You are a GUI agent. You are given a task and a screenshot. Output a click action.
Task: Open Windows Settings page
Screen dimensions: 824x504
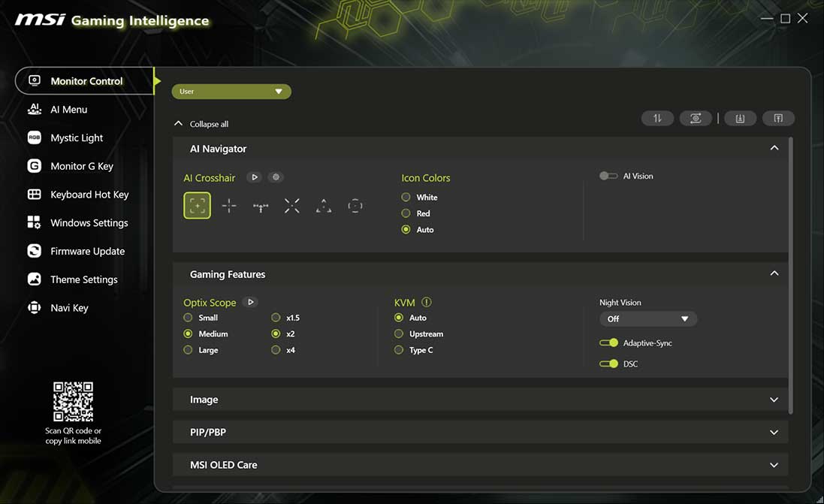click(x=89, y=223)
